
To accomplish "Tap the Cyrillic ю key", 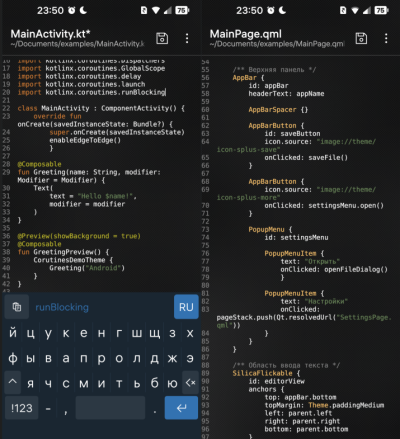I will click(172, 384).
